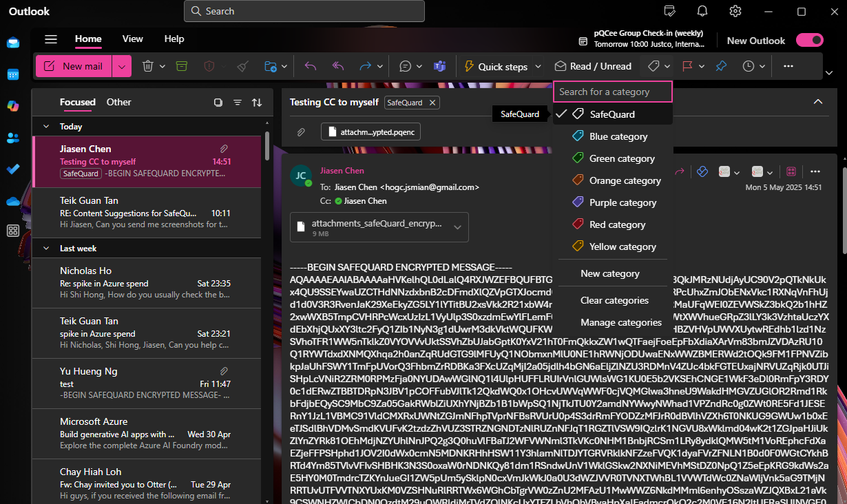Toggle Read / Unread status
Image resolution: width=847 pixels, height=504 pixels.
coord(593,66)
